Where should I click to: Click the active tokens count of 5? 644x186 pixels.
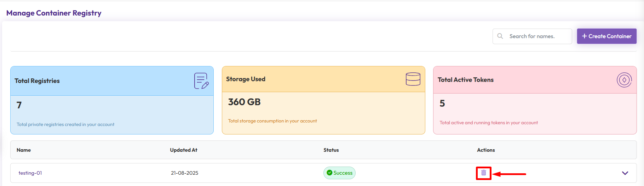coord(442,103)
